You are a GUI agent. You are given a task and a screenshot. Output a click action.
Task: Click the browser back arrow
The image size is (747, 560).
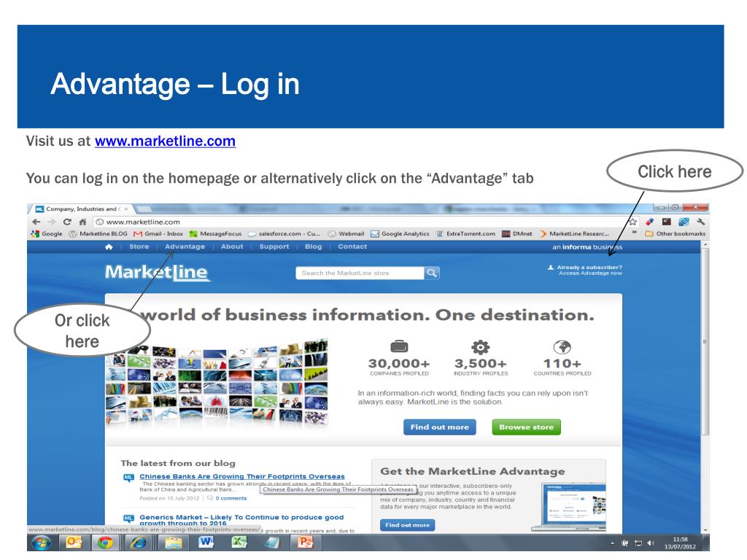pos(36,222)
